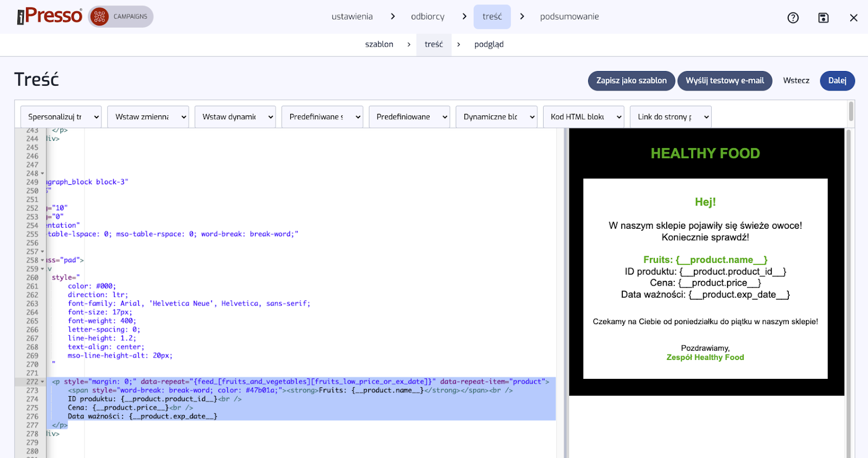
Task: Click the chevron before podsumowanie step
Action: [522, 17]
